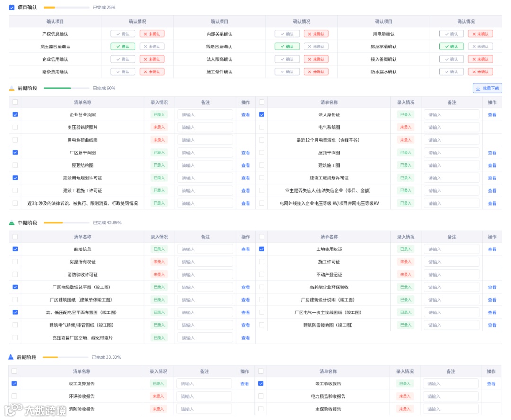Viewport: 511px width, 420px height.
Task: Click 备注 input for 水保验收报告
Action: pos(451,409)
